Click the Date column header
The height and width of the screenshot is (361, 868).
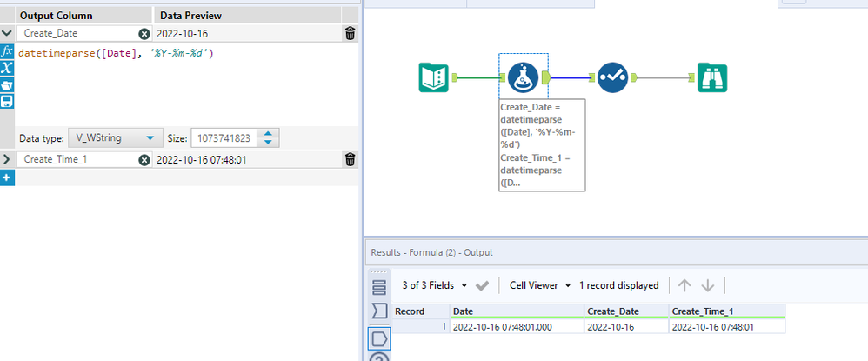517,311
